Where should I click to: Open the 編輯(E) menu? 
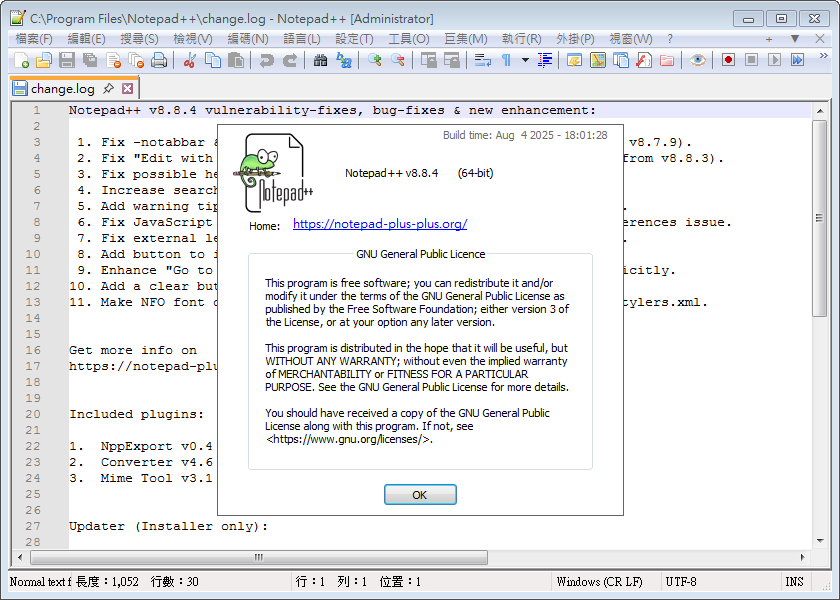[87, 39]
